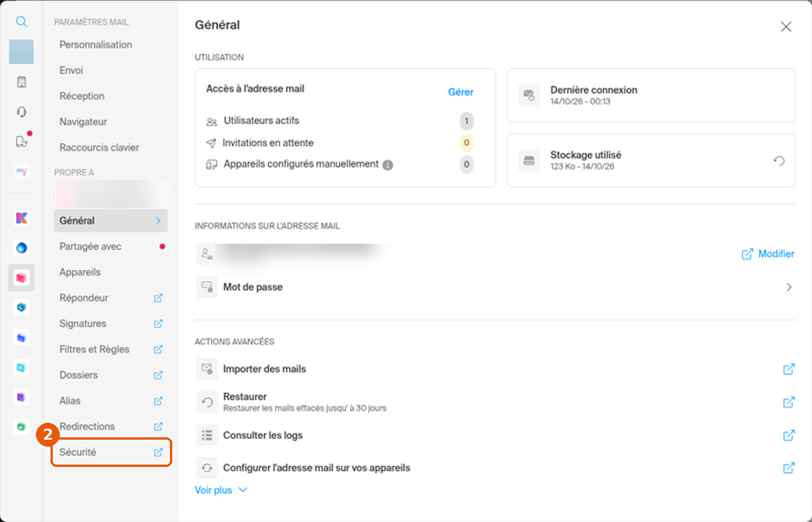Open external link icon for Importer des mails
812x522 pixels.
788,369
